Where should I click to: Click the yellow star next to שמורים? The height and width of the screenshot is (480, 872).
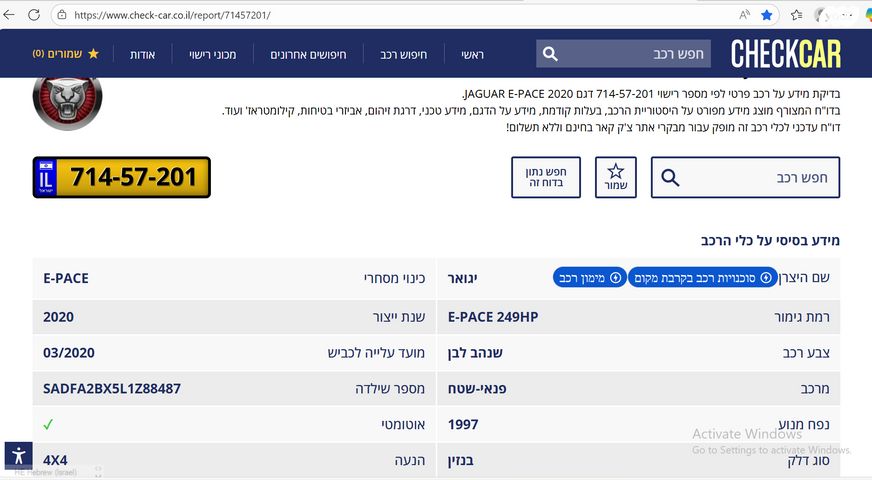[93, 53]
